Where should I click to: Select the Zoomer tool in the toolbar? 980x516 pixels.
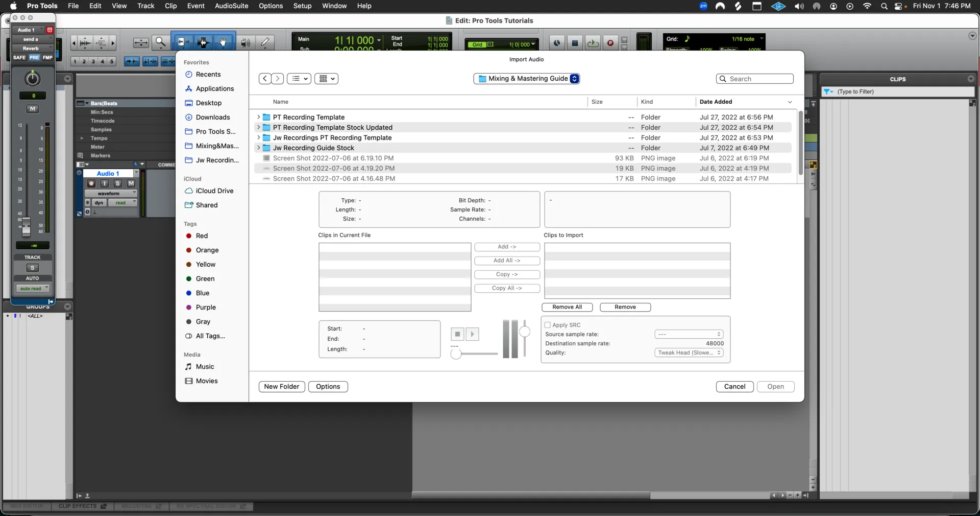coord(161,42)
